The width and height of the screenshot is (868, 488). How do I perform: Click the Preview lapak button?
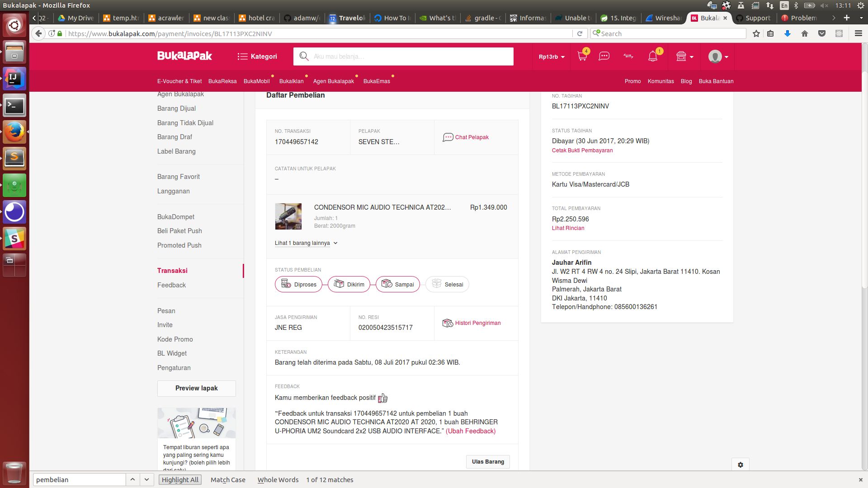point(197,388)
